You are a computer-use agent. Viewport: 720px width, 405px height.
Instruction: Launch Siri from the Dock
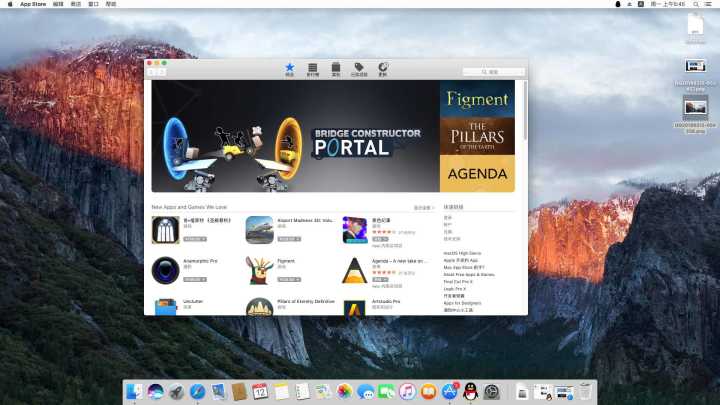(155, 392)
